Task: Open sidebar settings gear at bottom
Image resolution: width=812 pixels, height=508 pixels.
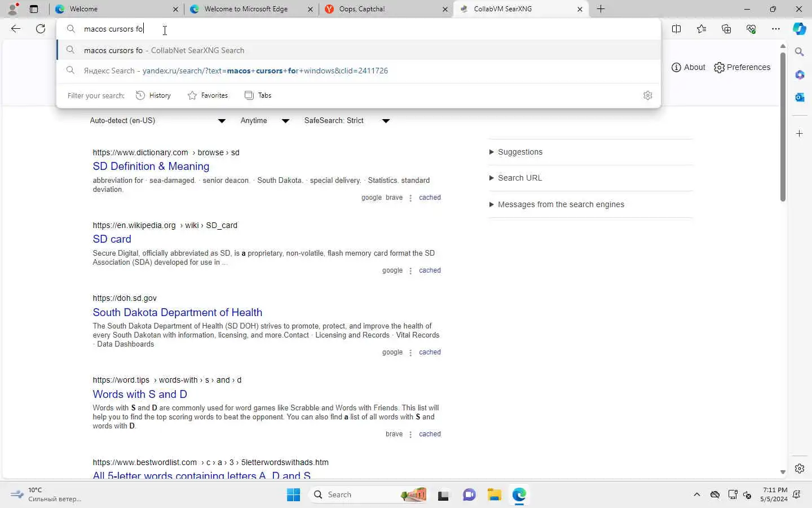Action: pos(800,468)
